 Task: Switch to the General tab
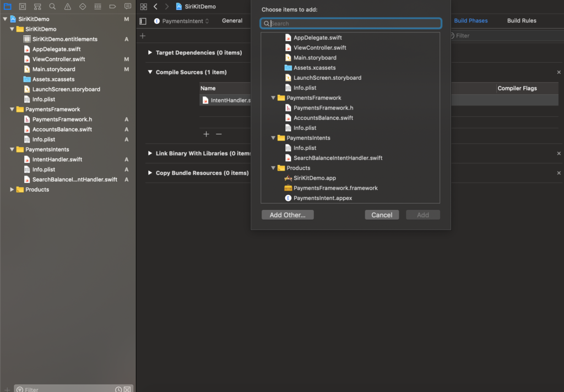pos(232,21)
